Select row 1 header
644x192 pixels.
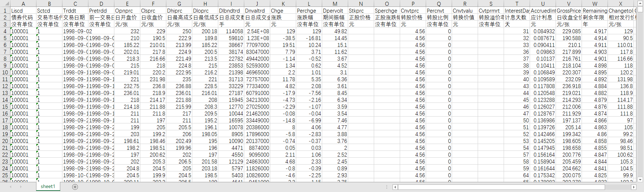point(5,11)
